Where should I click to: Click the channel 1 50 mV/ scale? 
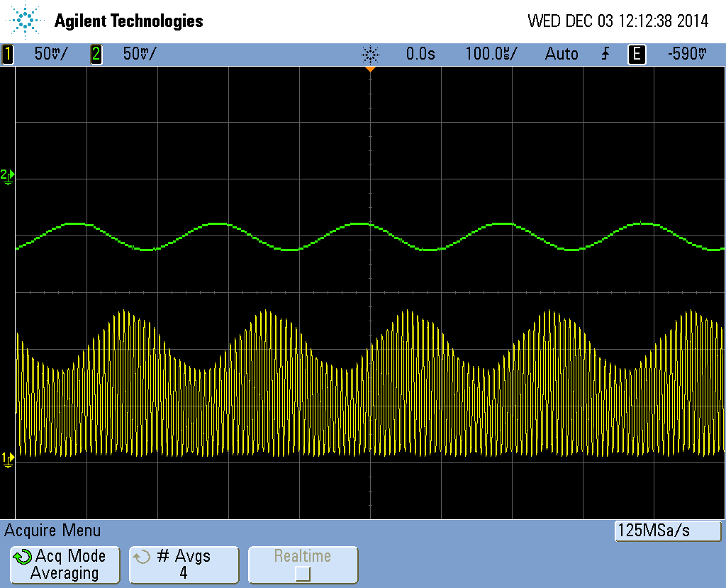pos(51,54)
